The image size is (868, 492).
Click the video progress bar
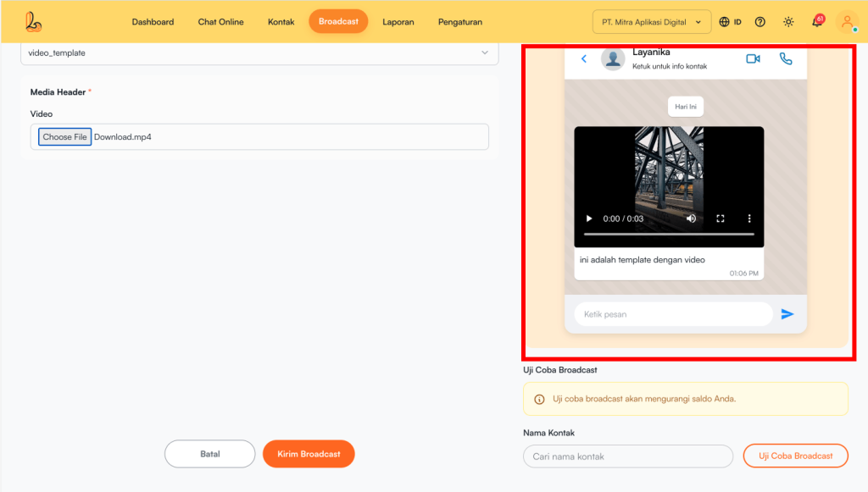(668, 234)
